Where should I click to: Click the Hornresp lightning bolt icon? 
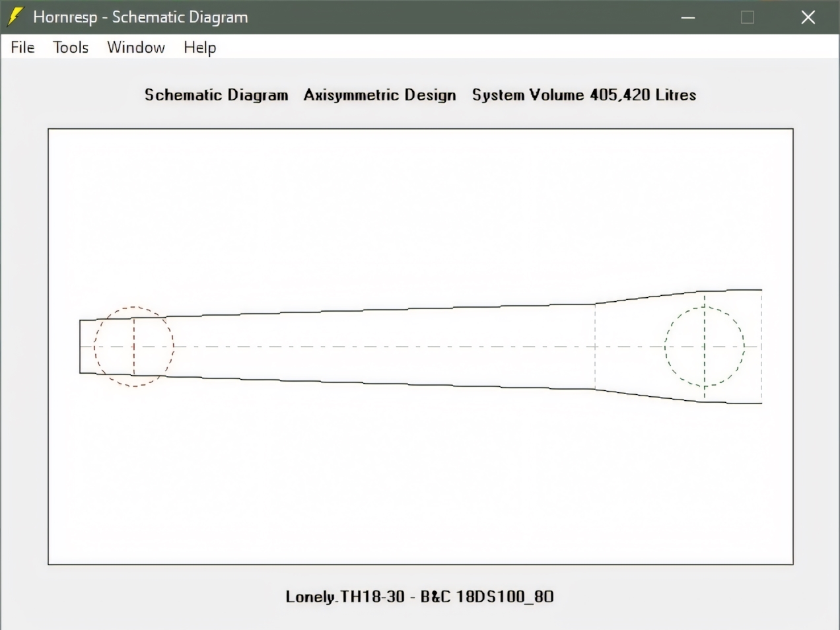[15, 17]
